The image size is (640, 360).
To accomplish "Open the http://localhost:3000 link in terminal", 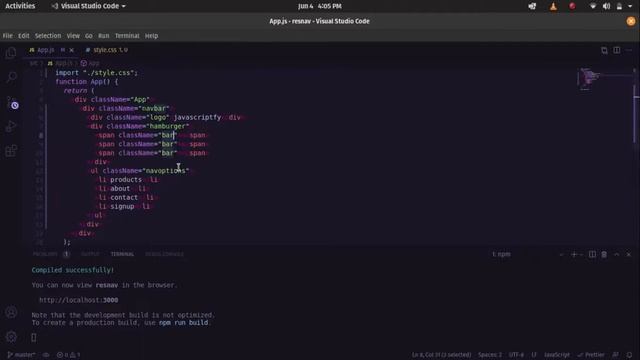I will 78,300.
